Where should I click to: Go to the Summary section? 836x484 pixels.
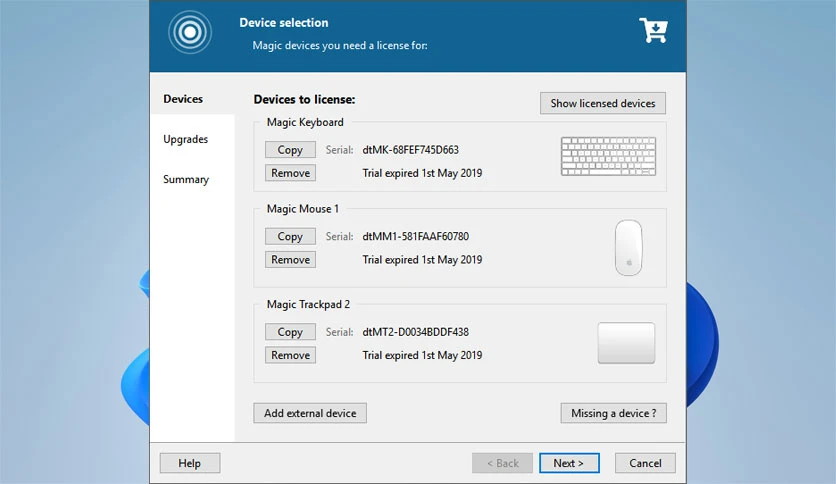coord(186,180)
